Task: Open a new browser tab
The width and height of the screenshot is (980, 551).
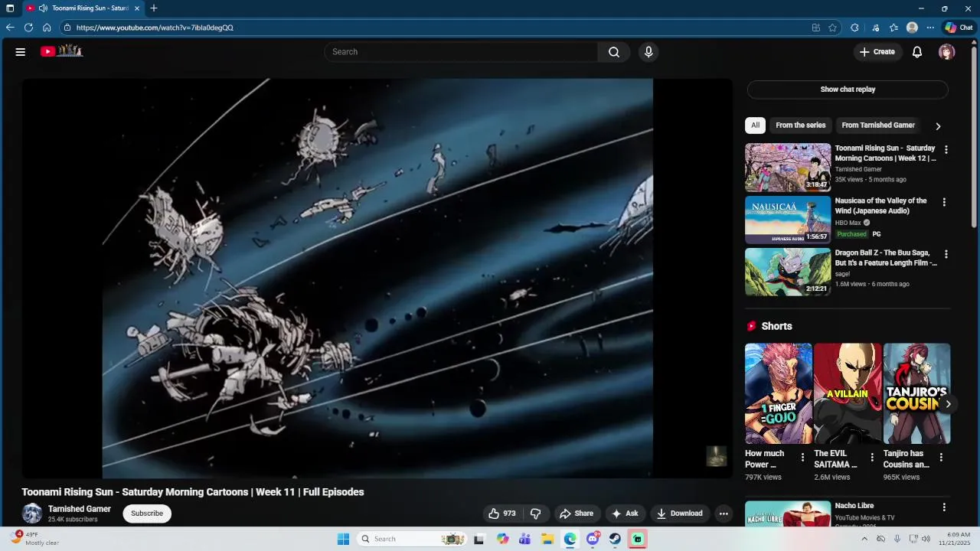Action: click(x=154, y=8)
